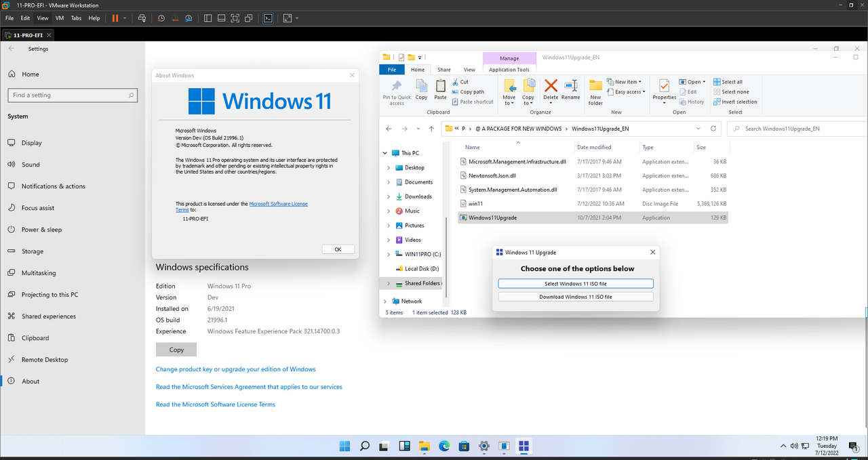The height and width of the screenshot is (460, 868).
Task: Enter full screen mode in VMware toolbar
Action: pos(236,18)
